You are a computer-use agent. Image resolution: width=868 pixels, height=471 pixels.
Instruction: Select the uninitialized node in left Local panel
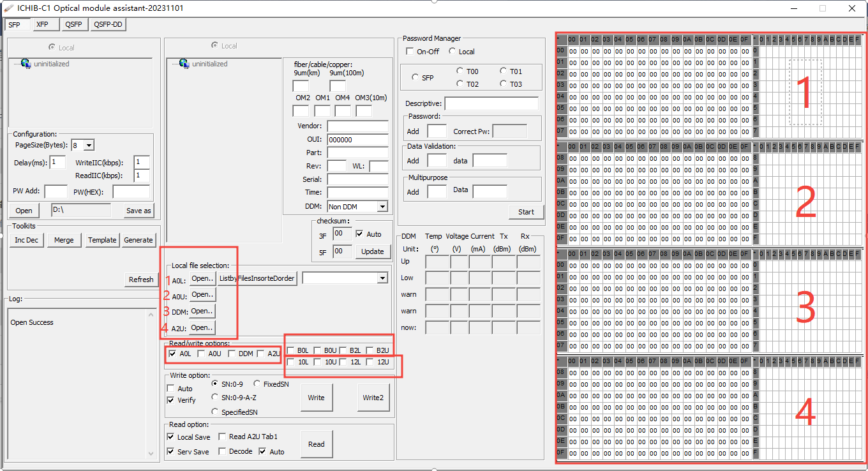coord(50,64)
